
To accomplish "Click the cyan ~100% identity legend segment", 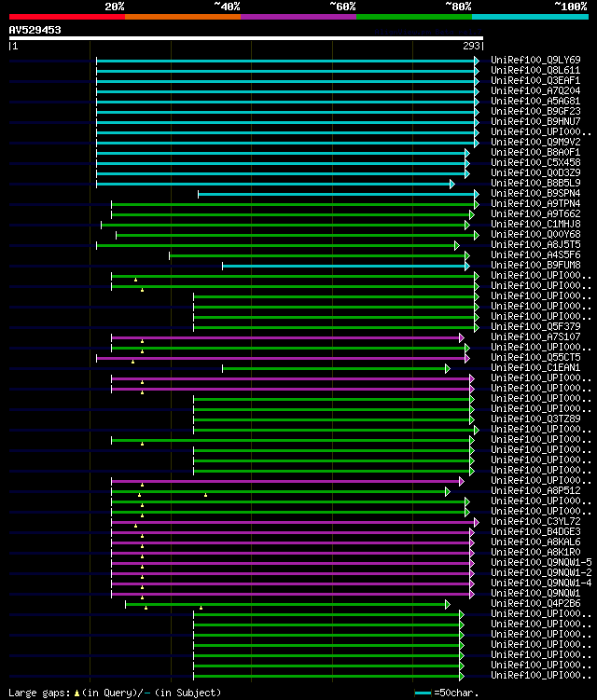I will pos(530,17).
